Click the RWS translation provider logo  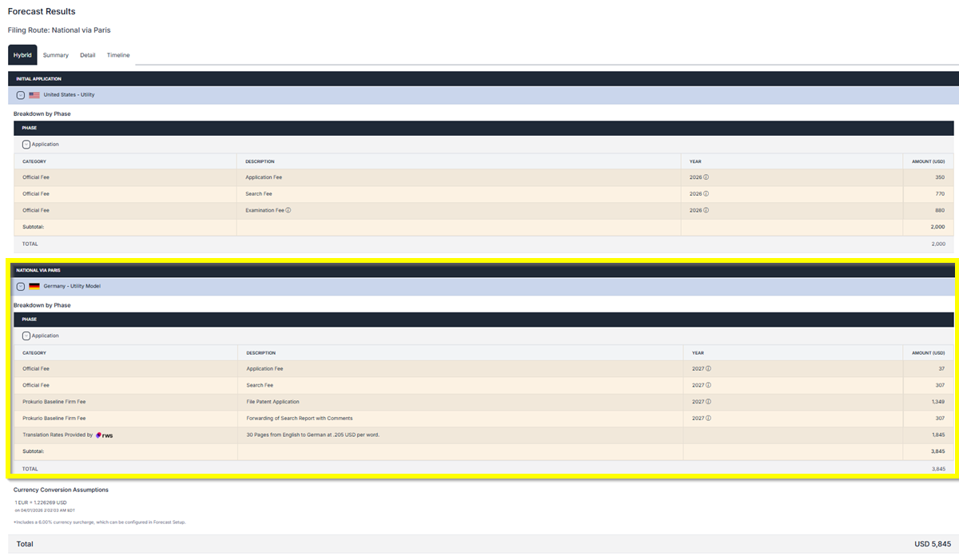click(x=105, y=435)
